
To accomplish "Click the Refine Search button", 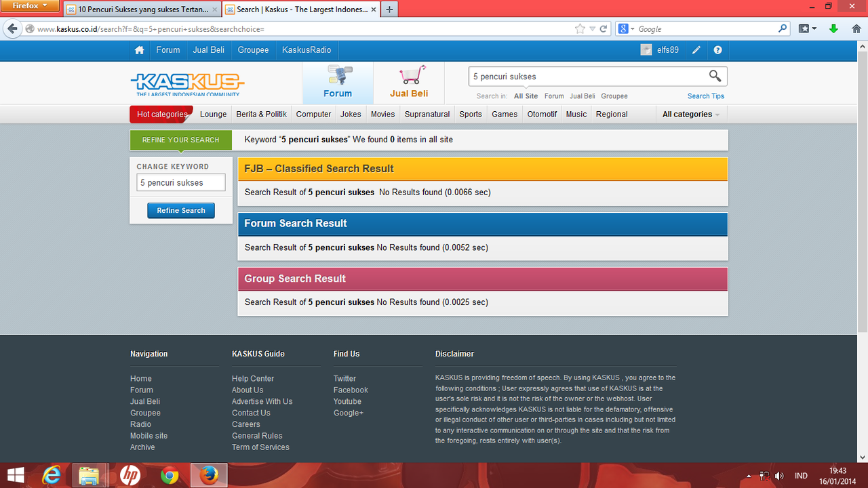I will 181,211.
